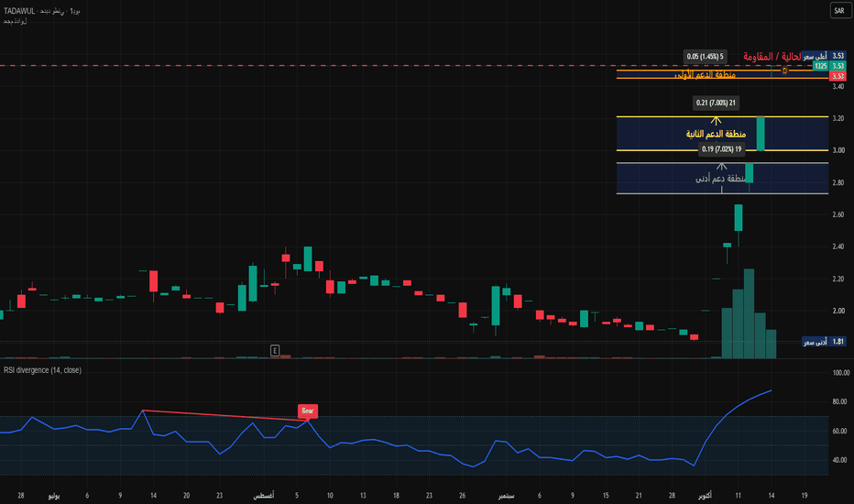Click the red RSI divergence trendline
The image size is (854, 504).
click(x=224, y=415)
